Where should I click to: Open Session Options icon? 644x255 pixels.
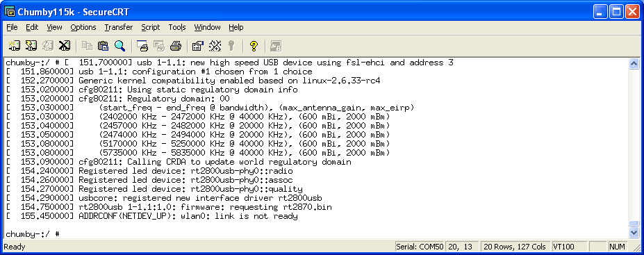pos(198,46)
